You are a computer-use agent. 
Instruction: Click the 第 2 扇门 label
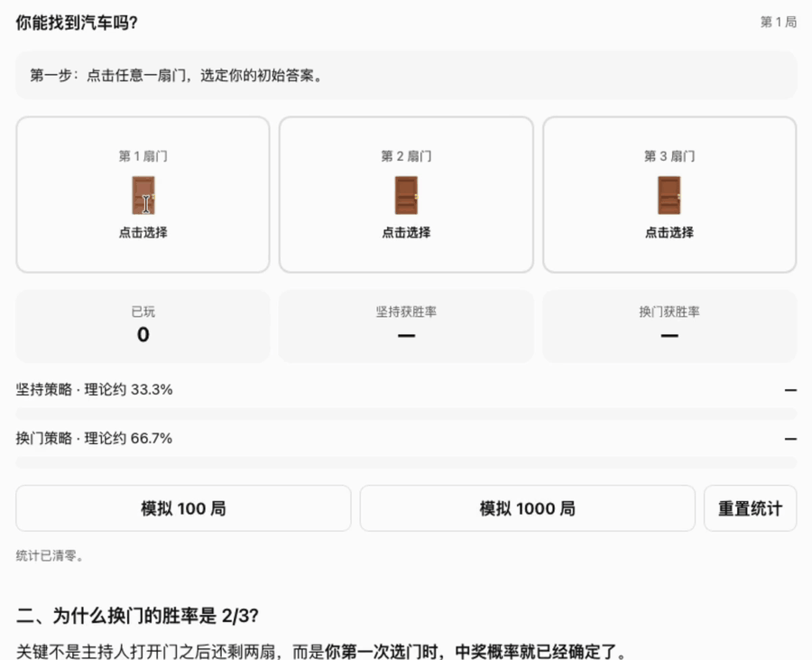406,156
